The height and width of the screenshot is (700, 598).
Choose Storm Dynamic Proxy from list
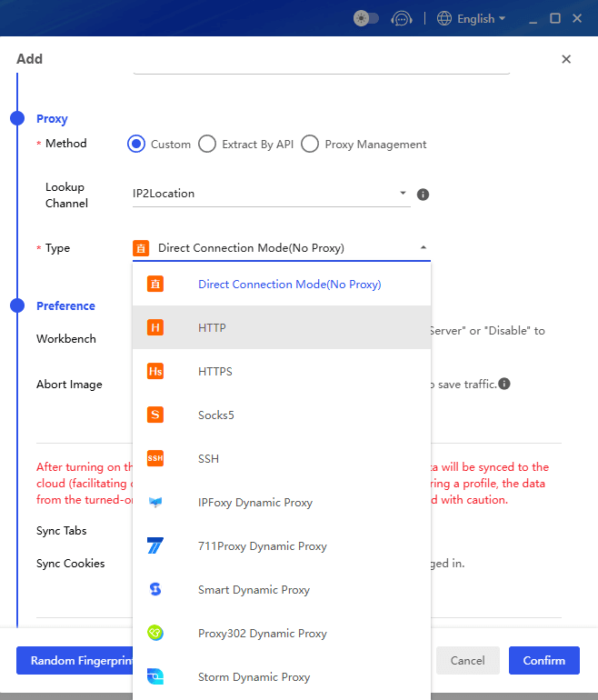tap(254, 677)
